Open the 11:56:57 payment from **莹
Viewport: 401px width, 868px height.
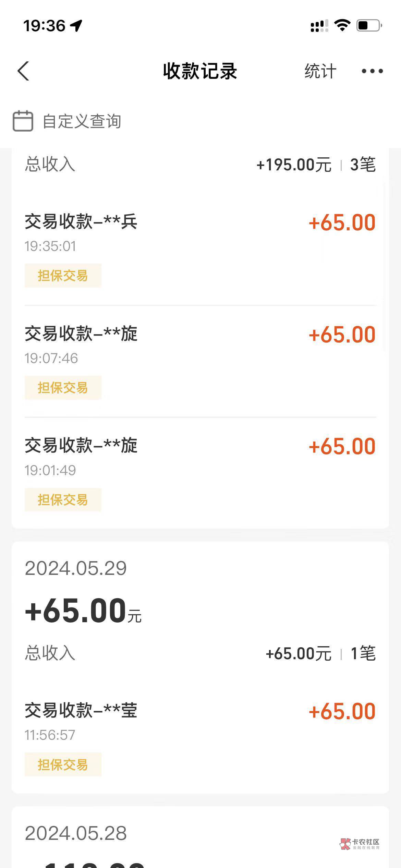point(200,722)
